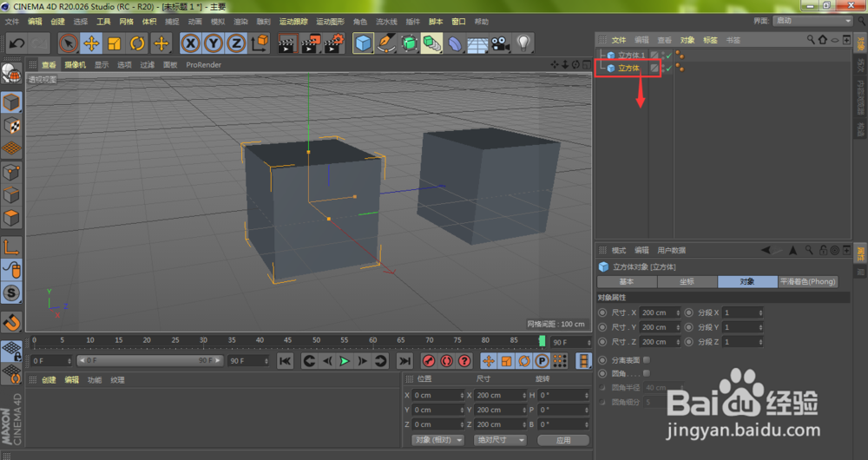The image size is (868, 460).
Task: Click the object manager search icon
Action: (x=811, y=40)
